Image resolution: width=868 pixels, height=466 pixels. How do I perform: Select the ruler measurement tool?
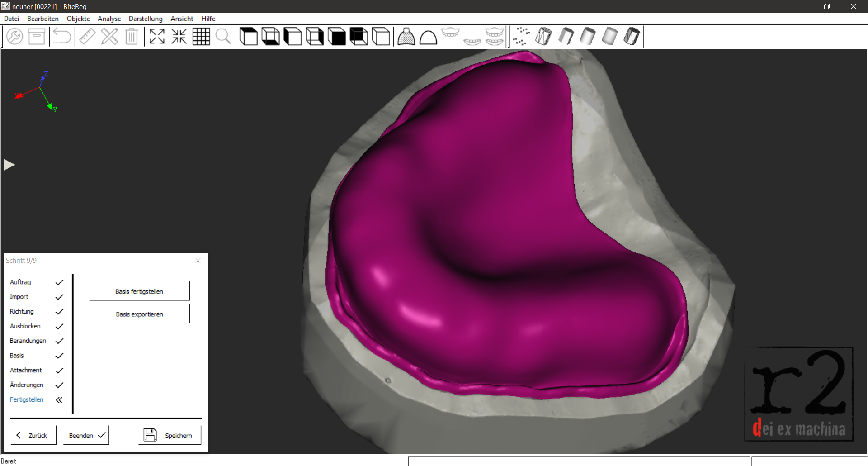[87, 36]
